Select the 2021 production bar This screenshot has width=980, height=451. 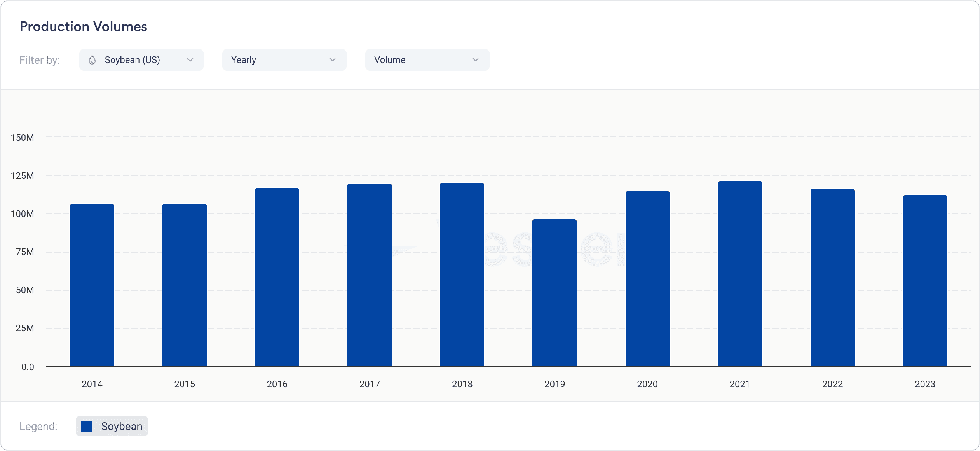[740, 274]
